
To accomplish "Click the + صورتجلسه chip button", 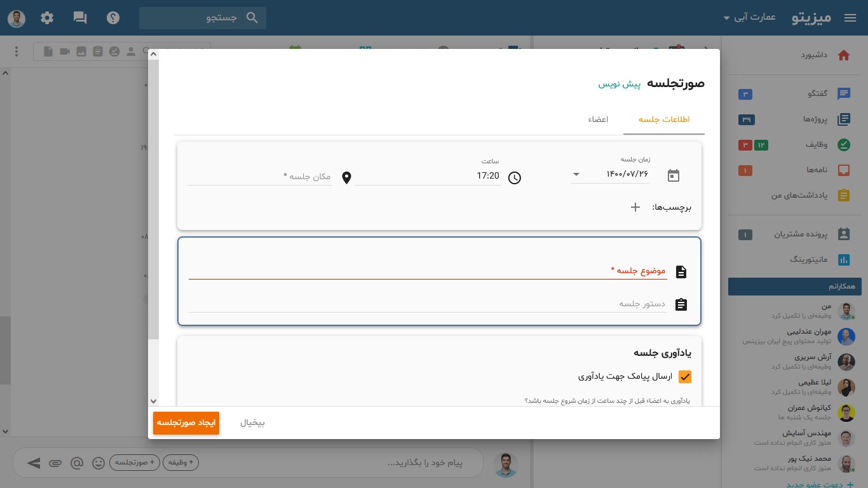I will [133, 463].
